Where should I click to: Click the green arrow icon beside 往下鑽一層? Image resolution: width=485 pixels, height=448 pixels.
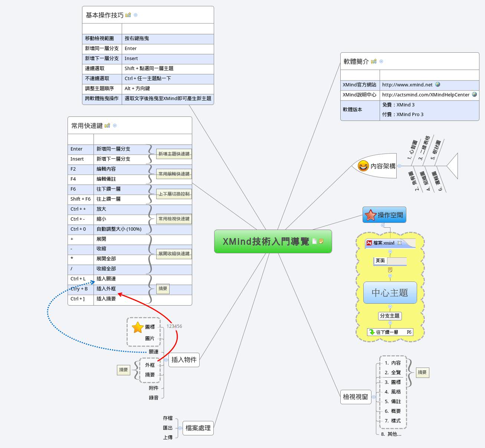(371, 332)
